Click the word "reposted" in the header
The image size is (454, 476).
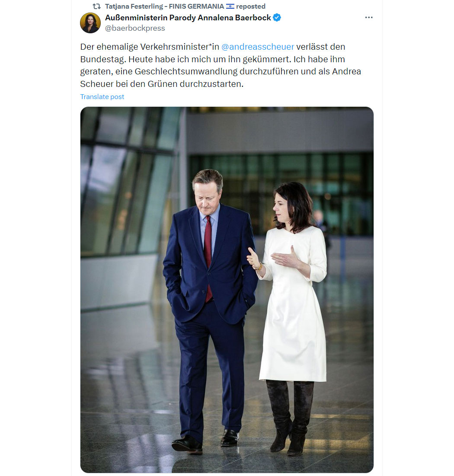[250, 6]
